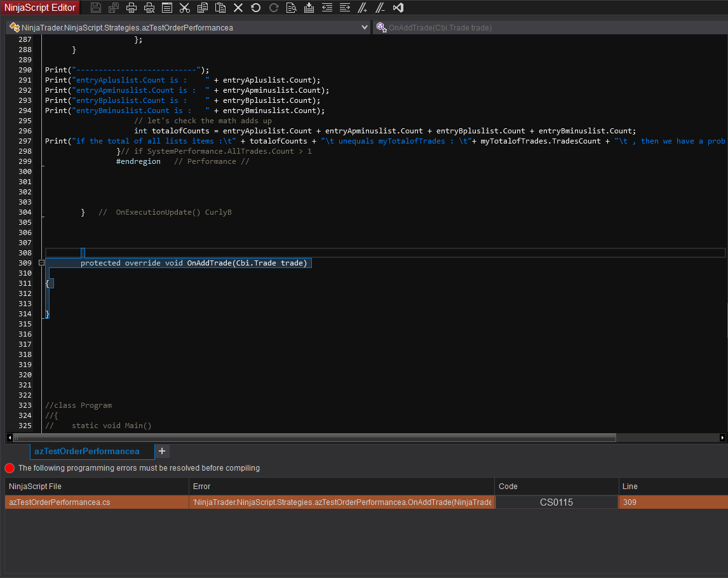Increase line indent toolbar icon
Viewport: 728px width, 578px height.
[x=345, y=8]
